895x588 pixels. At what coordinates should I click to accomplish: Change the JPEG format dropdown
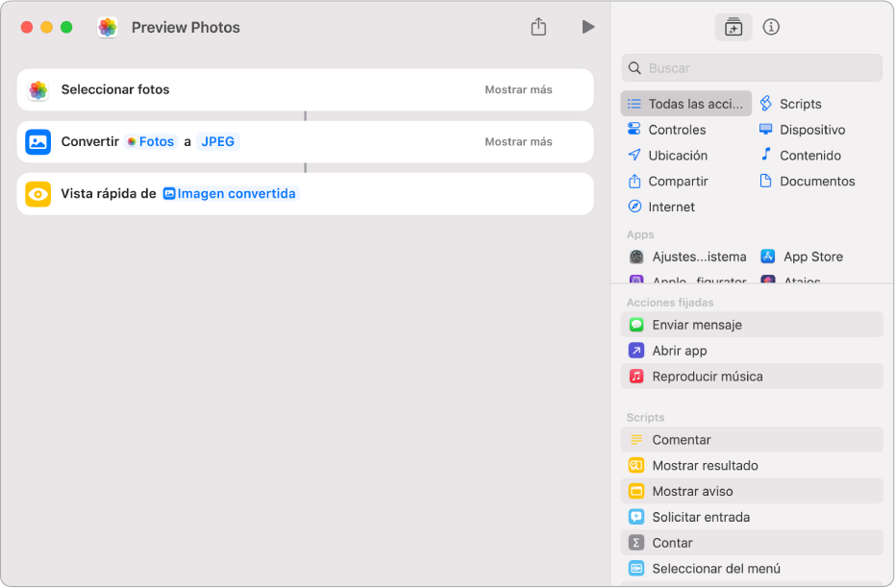[x=217, y=141]
